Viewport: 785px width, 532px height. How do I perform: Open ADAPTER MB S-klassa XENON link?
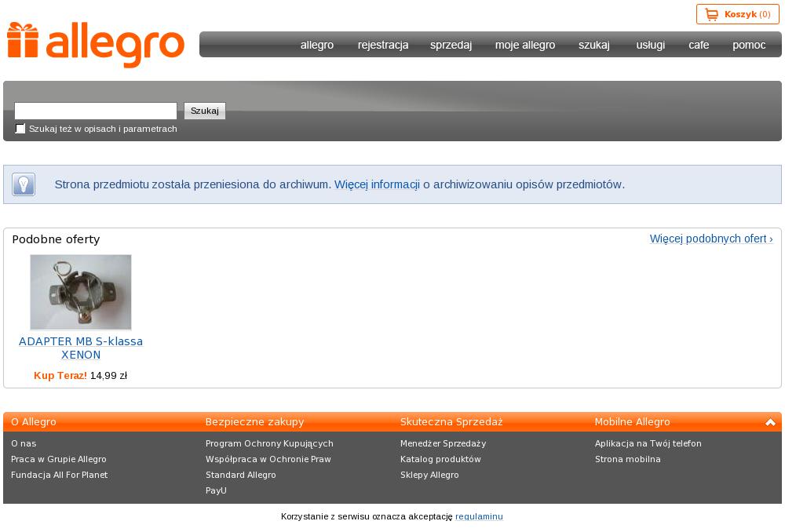(x=81, y=348)
